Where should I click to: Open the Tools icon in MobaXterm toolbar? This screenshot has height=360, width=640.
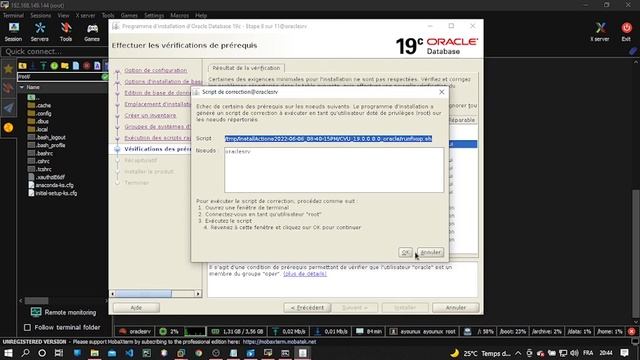click(x=66, y=32)
